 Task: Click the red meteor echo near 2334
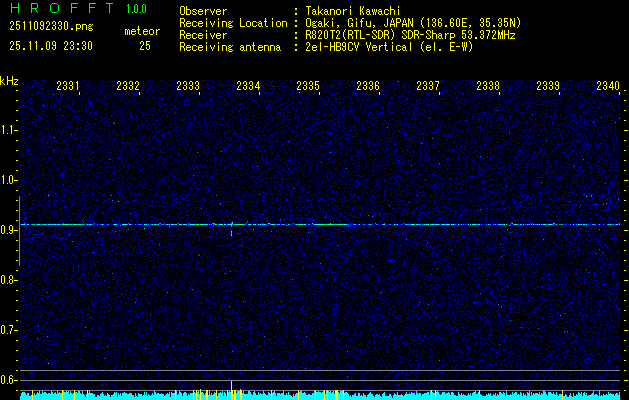click(x=231, y=232)
